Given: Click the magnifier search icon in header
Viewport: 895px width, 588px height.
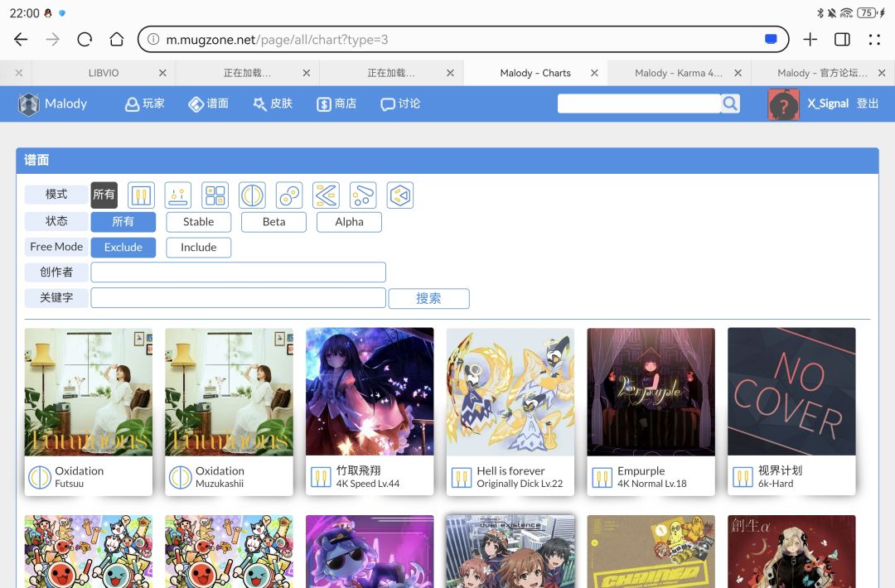Looking at the screenshot, I should tap(730, 104).
